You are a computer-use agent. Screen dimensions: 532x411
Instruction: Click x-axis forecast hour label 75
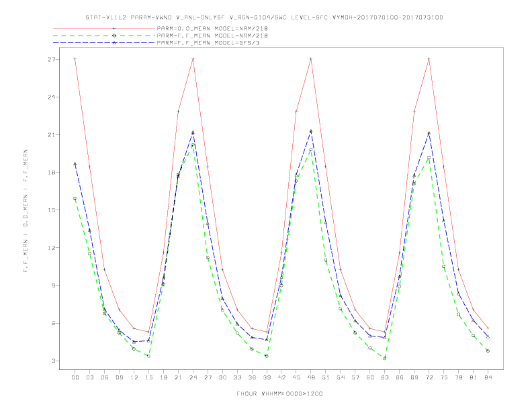[x=444, y=377]
